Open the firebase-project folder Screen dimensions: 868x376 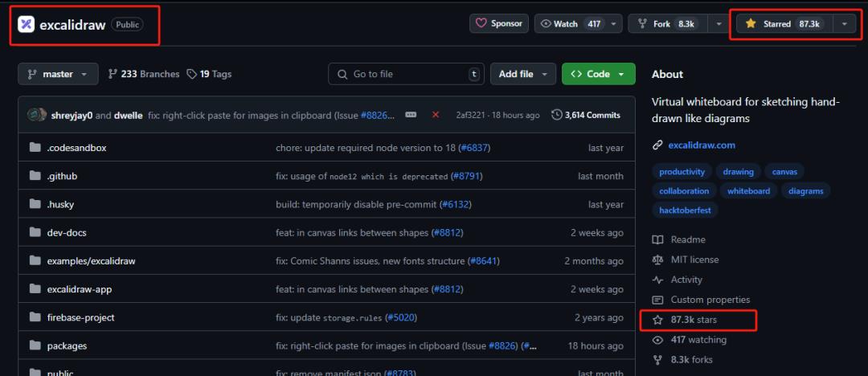pyautogui.click(x=81, y=317)
